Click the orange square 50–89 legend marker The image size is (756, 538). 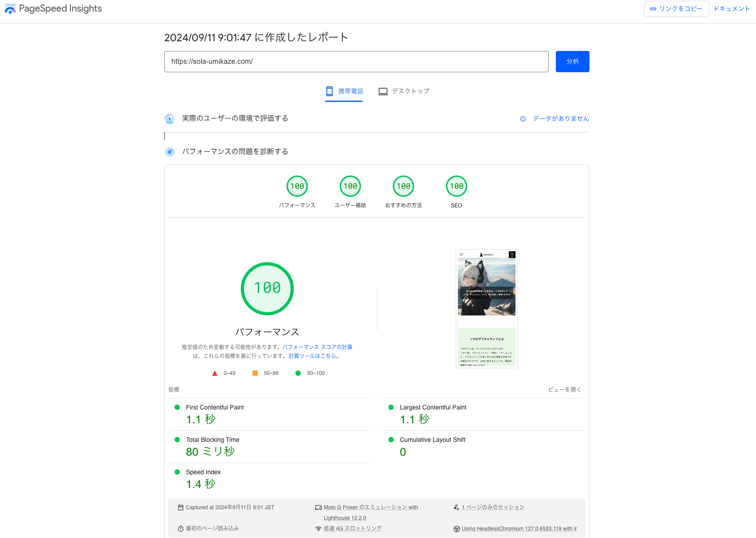(255, 373)
